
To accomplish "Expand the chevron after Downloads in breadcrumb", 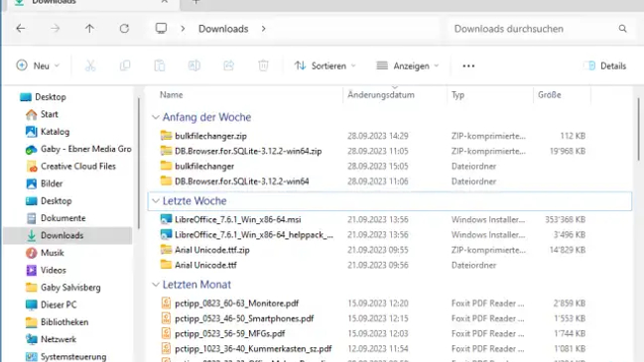I will point(264,29).
